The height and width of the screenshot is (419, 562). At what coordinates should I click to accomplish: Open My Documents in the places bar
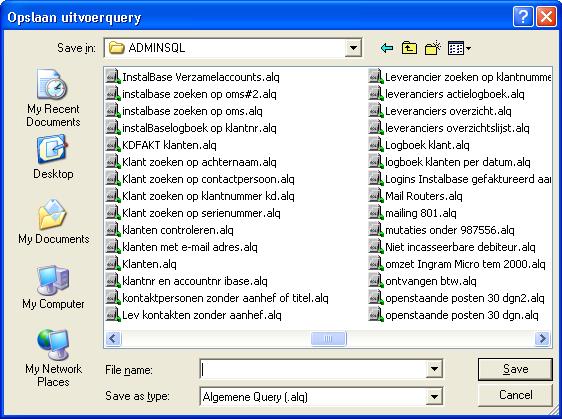[53, 221]
